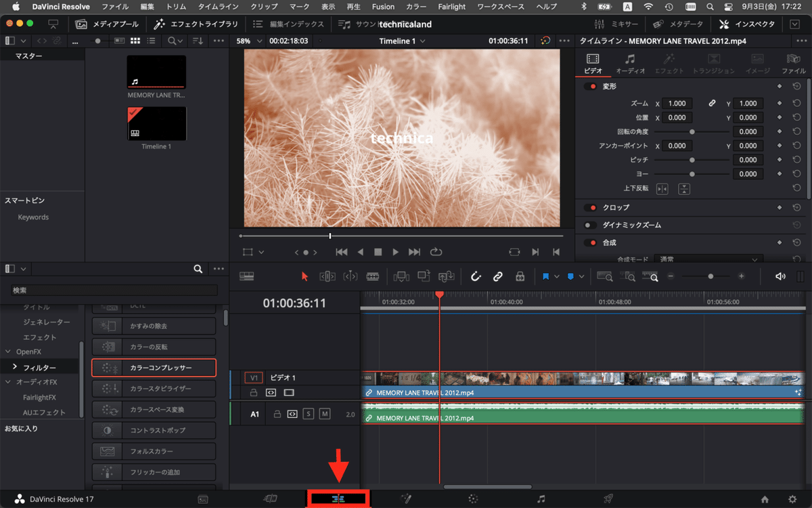The width and height of the screenshot is (812, 508).
Task: Expand the Filter category under OpenFX
Action: (x=15, y=367)
